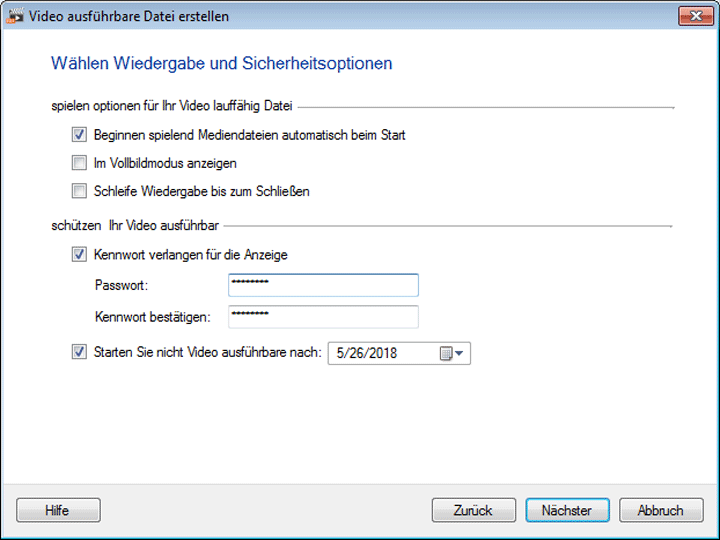This screenshot has height=540, width=720.
Task: Click the dialog title bar text
Action: click(x=129, y=16)
